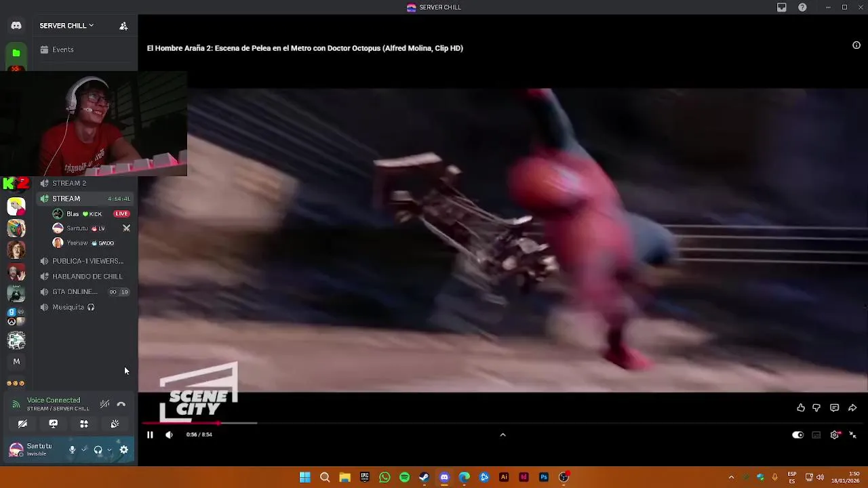Show video info icon at top right
Viewport: 868px width, 488px height.
tap(856, 45)
